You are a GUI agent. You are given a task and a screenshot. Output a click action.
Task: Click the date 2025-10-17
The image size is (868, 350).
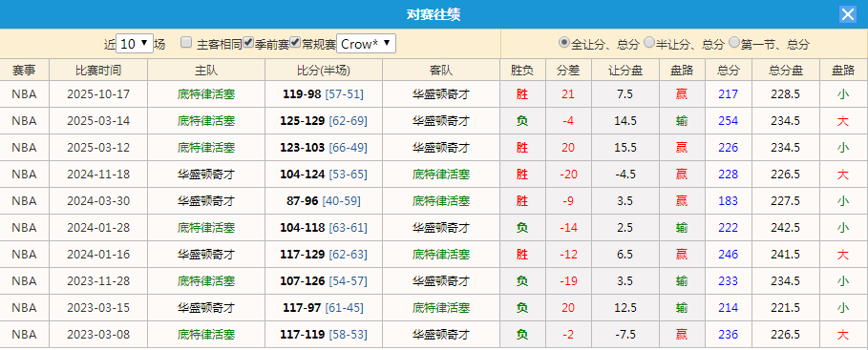coord(98,94)
